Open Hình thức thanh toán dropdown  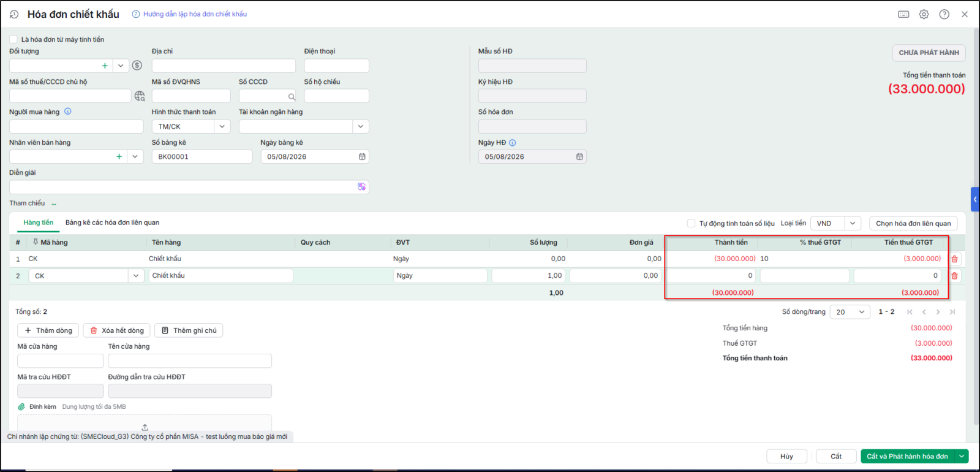[222, 126]
